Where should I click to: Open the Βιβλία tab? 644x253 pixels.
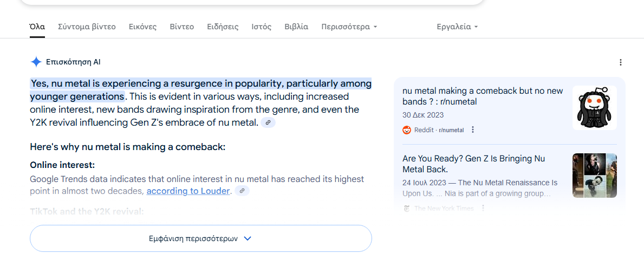[x=296, y=27]
